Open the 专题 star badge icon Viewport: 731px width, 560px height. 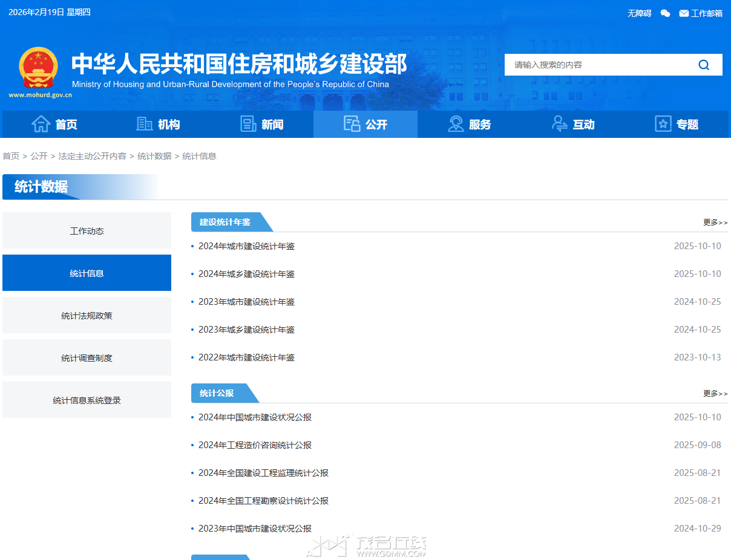click(x=662, y=123)
